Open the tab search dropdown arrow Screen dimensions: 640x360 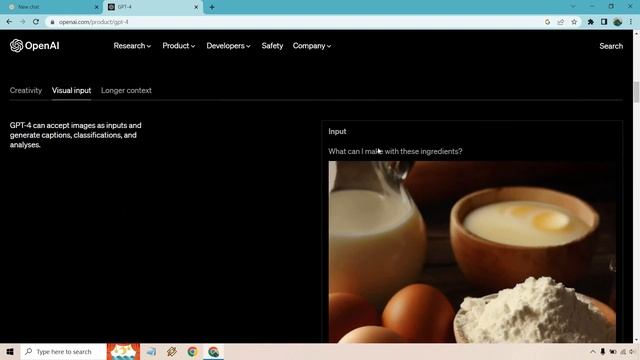click(x=573, y=7)
